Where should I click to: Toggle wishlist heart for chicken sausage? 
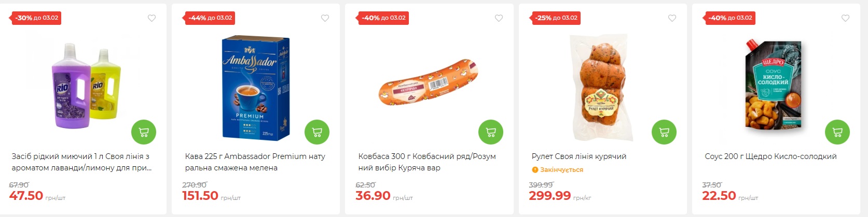(x=499, y=18)
